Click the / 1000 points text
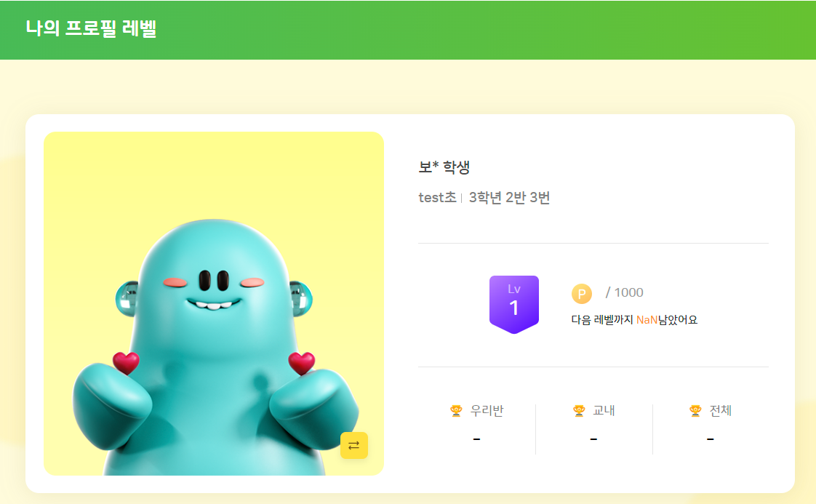 625,292
